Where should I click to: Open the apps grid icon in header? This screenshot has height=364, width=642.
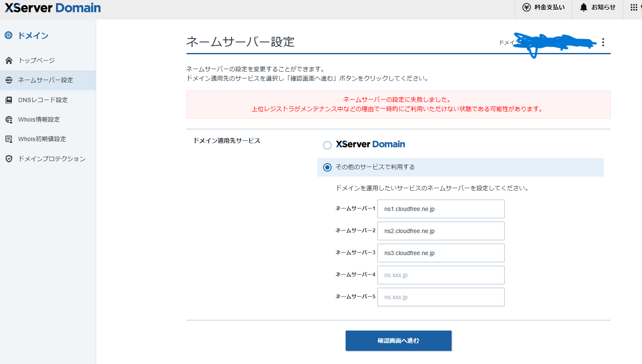click(634, 7)
